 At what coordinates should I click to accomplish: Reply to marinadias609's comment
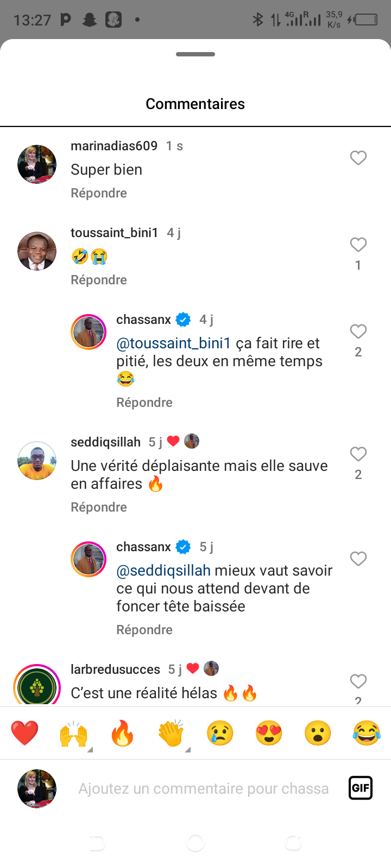(x=99, y=193)
